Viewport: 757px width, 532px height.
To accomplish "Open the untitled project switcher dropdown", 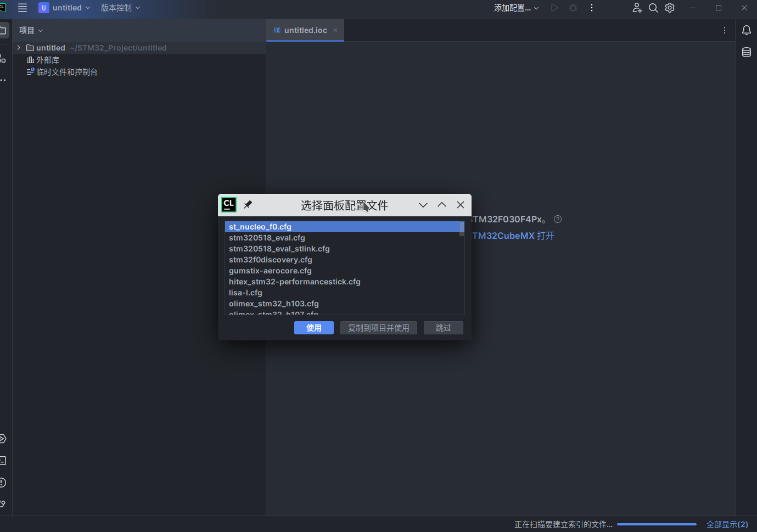I will point(64,8).
